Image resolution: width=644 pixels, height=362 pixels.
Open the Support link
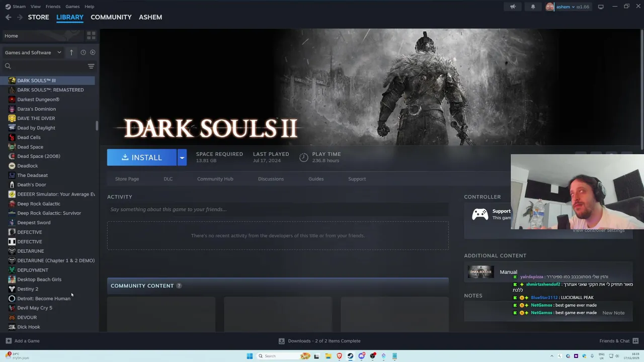(x=357, y=179)
